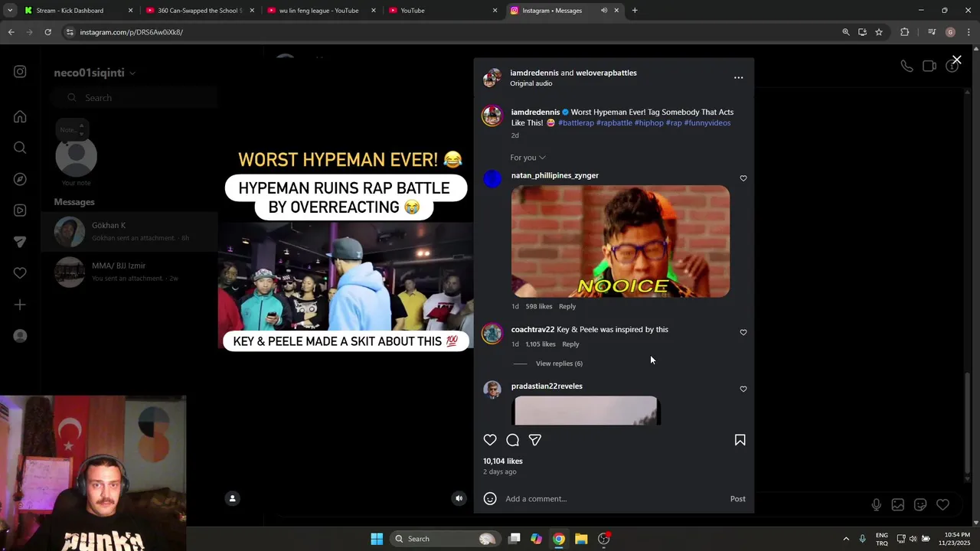Like natan_phillipines_zynger's comment
Viewport: 980px width, 551px height.
[x=743, y=178]
